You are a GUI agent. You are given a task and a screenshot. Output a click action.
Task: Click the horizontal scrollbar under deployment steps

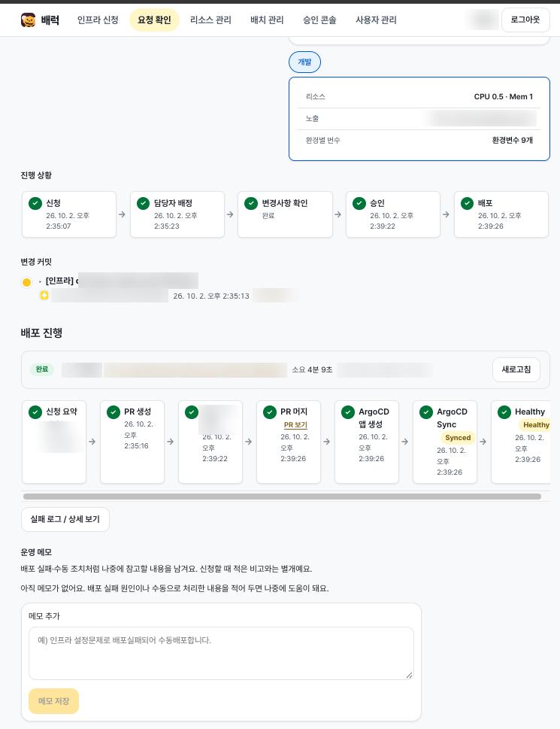click(x=283, y=497)
